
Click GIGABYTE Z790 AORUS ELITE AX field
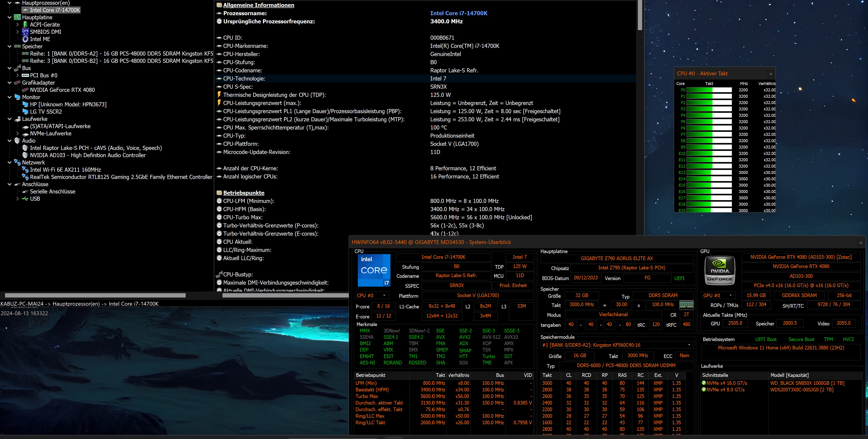tap(617, 259)
